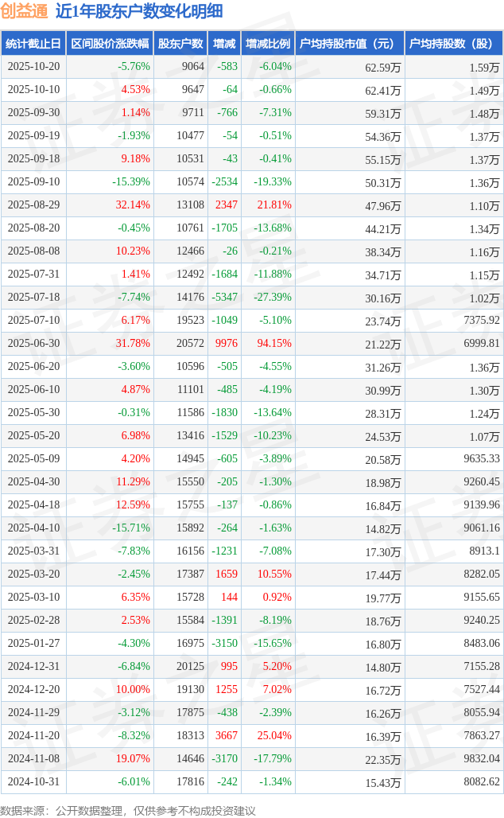The width and height of the screenshot is (504, 818).
Task: Select the 区间股价涨跌幅 column header
Action: tap(109, 44)
